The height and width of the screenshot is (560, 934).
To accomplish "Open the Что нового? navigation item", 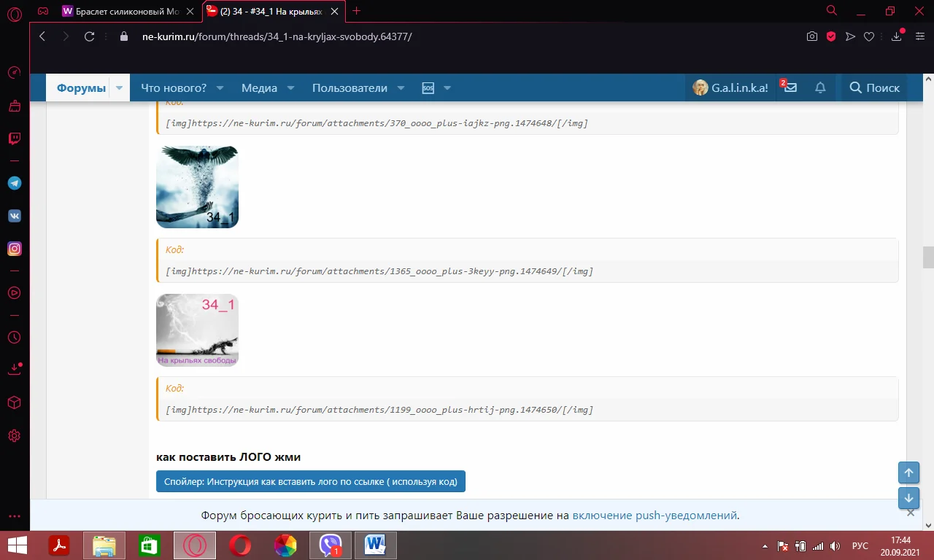I will (174, 87).
